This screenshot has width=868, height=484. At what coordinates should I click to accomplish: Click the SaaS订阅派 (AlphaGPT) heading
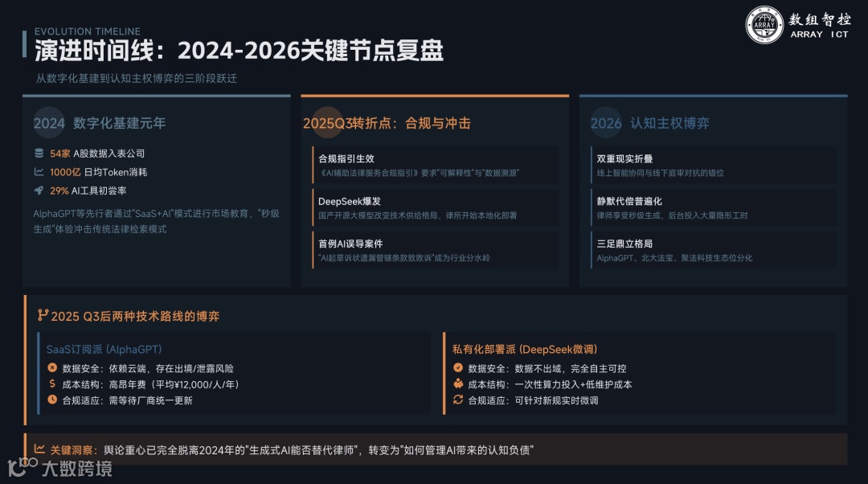pyautogui.click(x=104, y=350)
